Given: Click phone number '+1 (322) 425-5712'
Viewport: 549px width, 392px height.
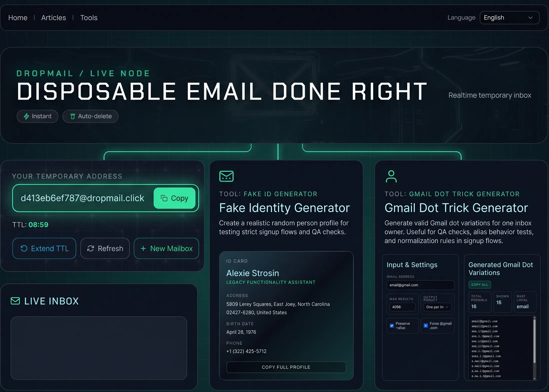Looking at the screenshot, I should (x=246, y=351).
